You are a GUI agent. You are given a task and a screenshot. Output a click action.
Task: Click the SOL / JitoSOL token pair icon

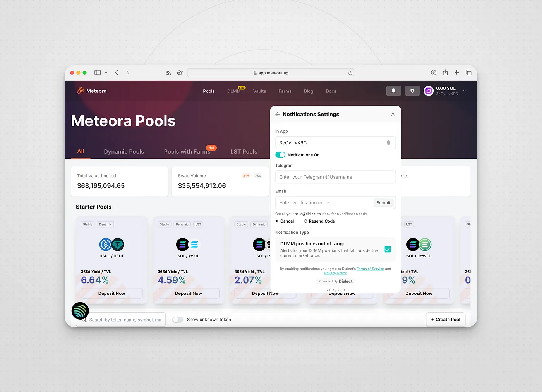(419, 245)
